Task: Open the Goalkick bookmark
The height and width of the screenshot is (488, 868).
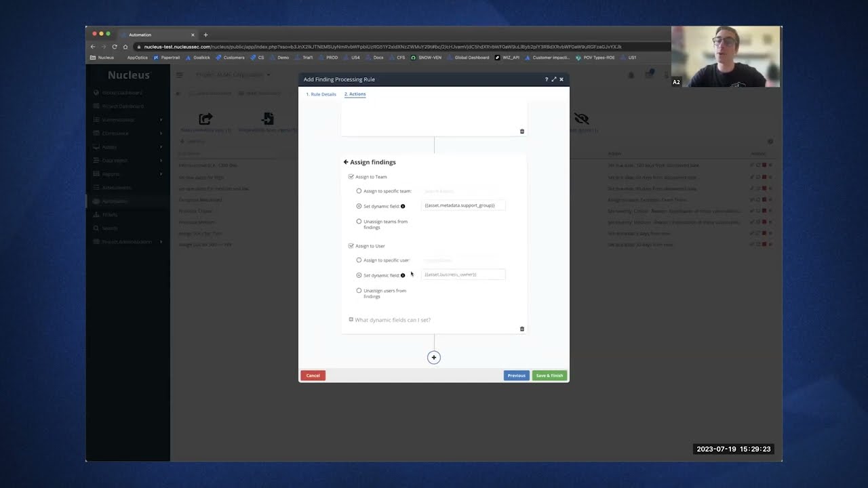Action: (x=198, y=58)
